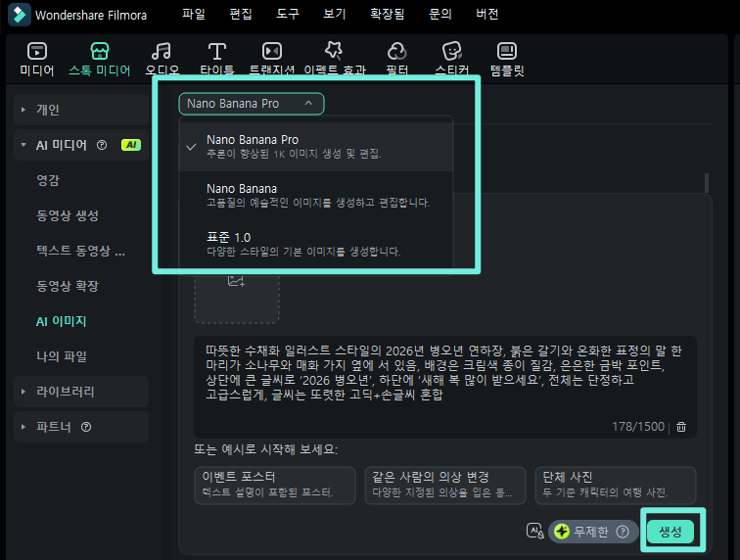Click the 178/1500 character counter

(x=638, y=427)
